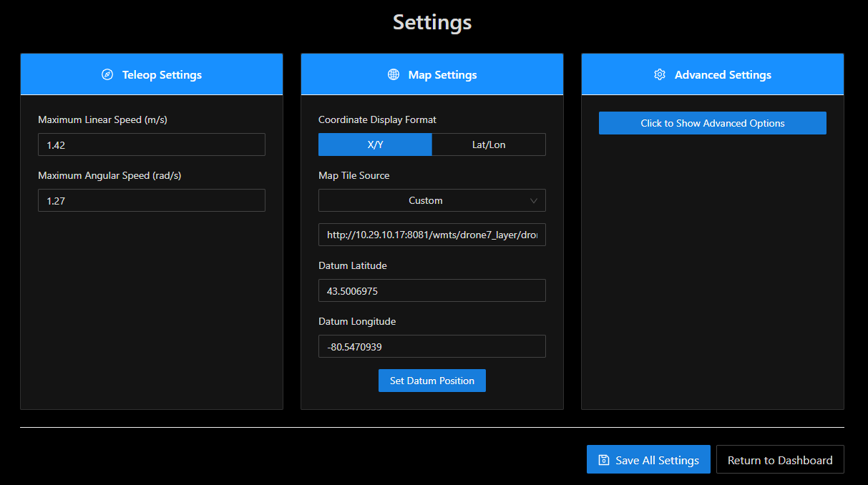
Task: Expand advanced options with the Show button
Action: [712, 123]
